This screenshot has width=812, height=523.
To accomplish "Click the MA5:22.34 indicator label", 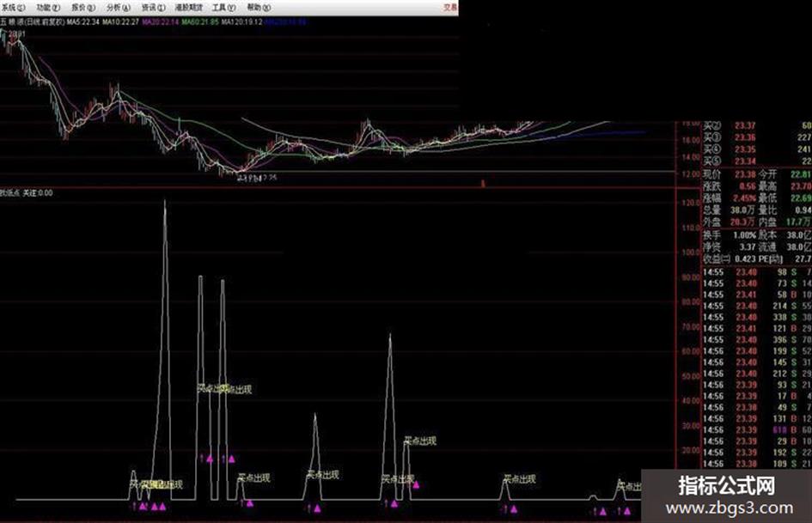I will 82,21.
